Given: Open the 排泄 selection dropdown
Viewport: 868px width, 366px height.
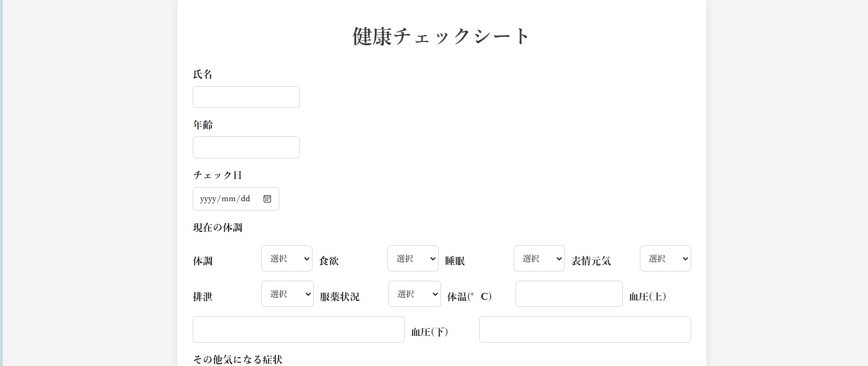Looking at the screenshot, I should pyautogui.click(x=287, y=294).
